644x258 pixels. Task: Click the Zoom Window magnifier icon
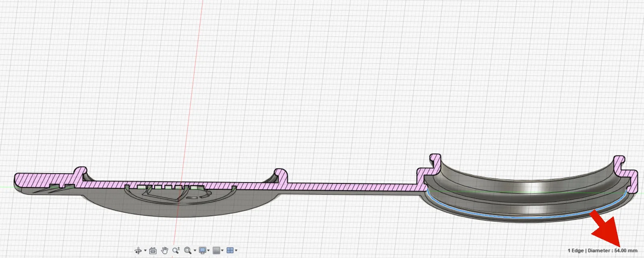[x=188, y=250]
